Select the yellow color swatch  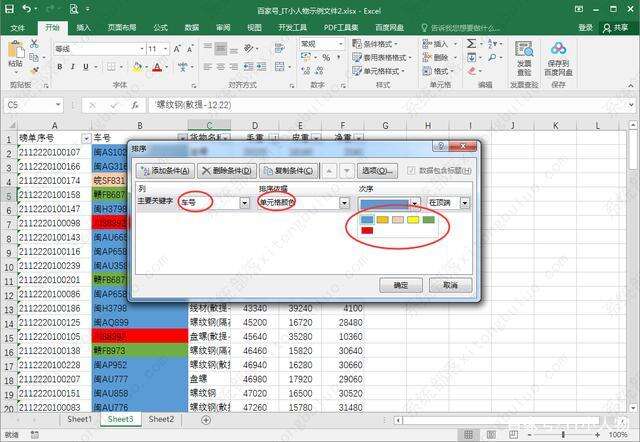[x=412, y=219]
